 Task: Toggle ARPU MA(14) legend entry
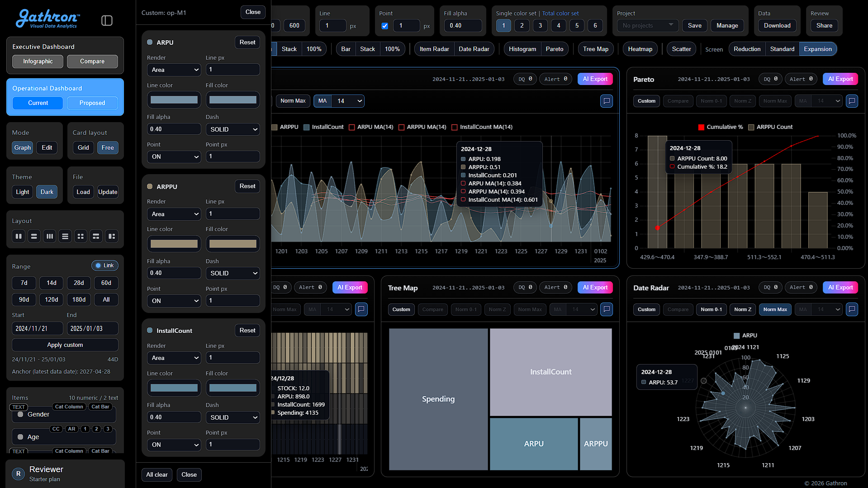(x=371, y=127)
